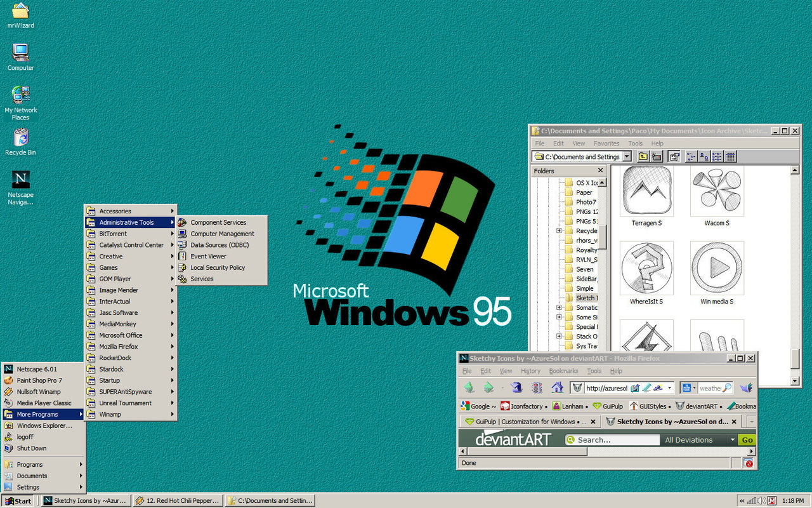The height and width of the screenshot is (508, 812).
Task: Open Component Services from Administrative Tools
Action: pyautogui.click(x=222, y=222)
